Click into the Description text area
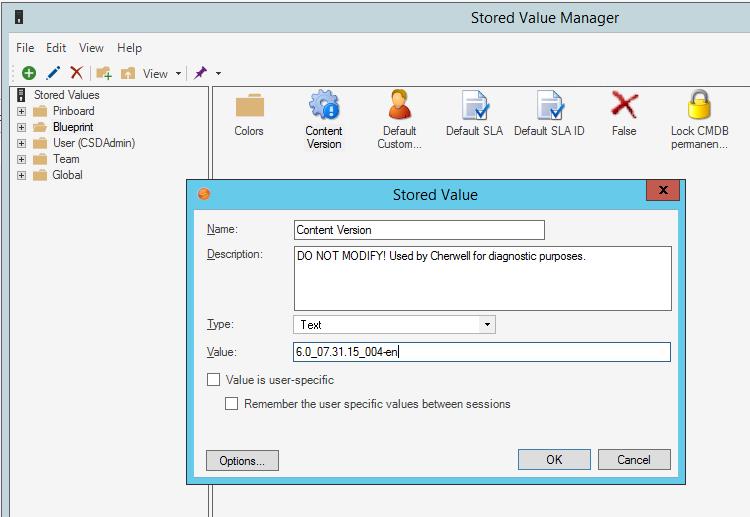This screenshot has width=750, height=517. pyautogui.click(x=483, y=278)
